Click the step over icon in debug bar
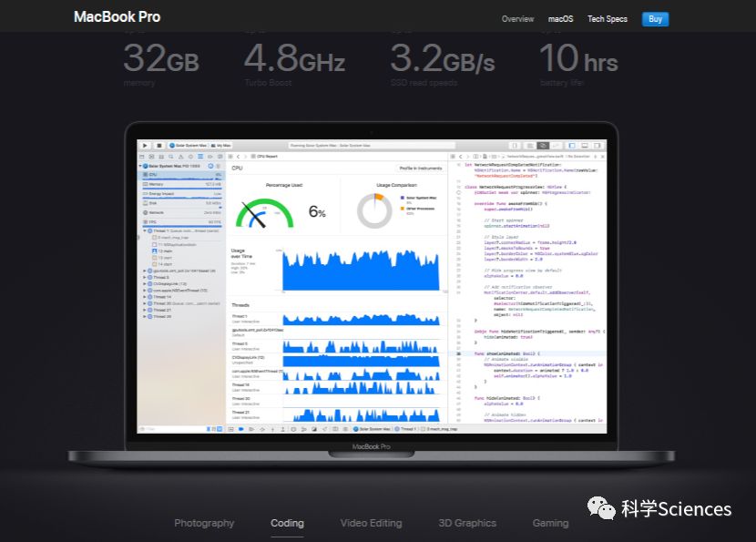This screenshot has height=542, width=756. click(x=262, y=429)
